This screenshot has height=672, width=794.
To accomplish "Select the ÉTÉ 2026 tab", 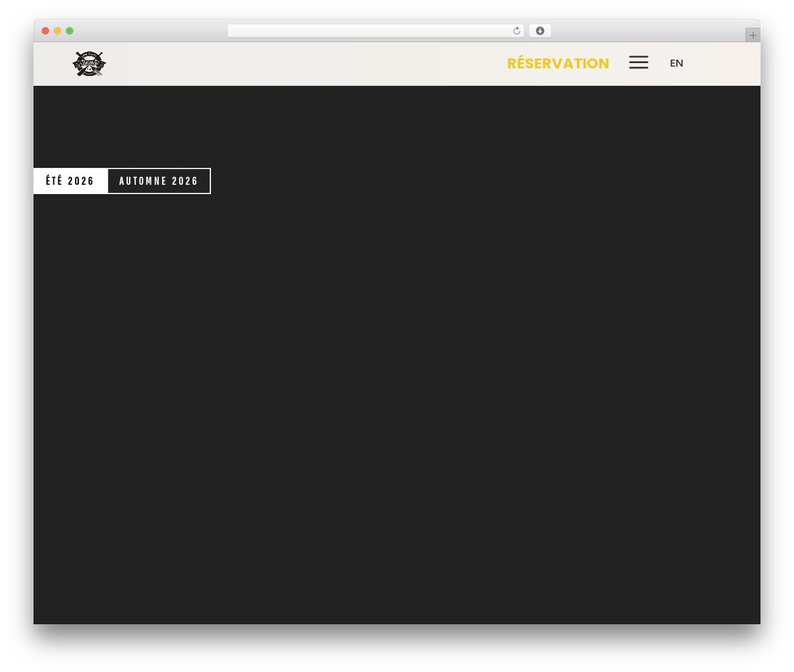I will [70, 181].
